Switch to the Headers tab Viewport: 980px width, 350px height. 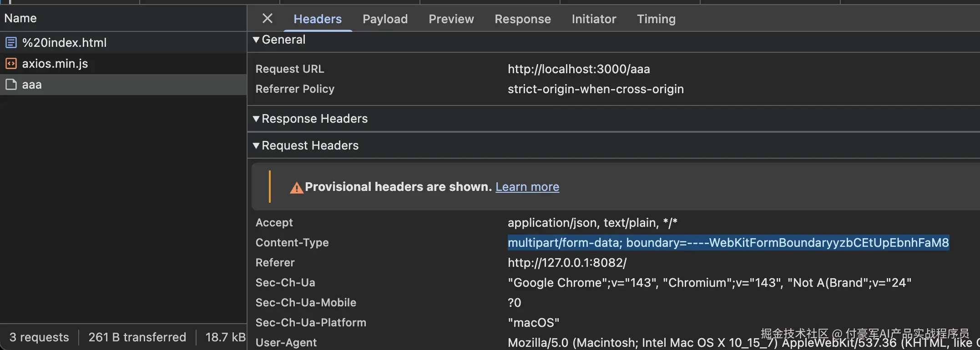tap(318, 19)
